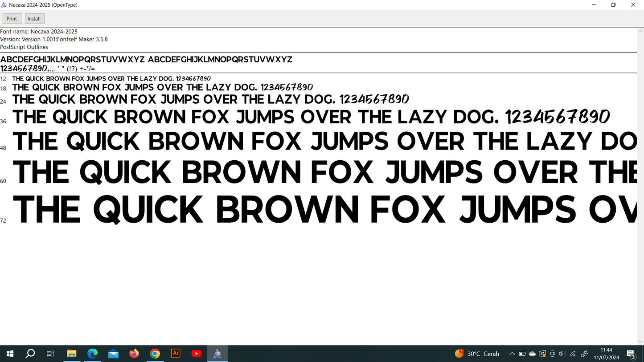Click the OneDrive cloud tray icon
This screenshot has height=362, width=644.
(532, 354)
